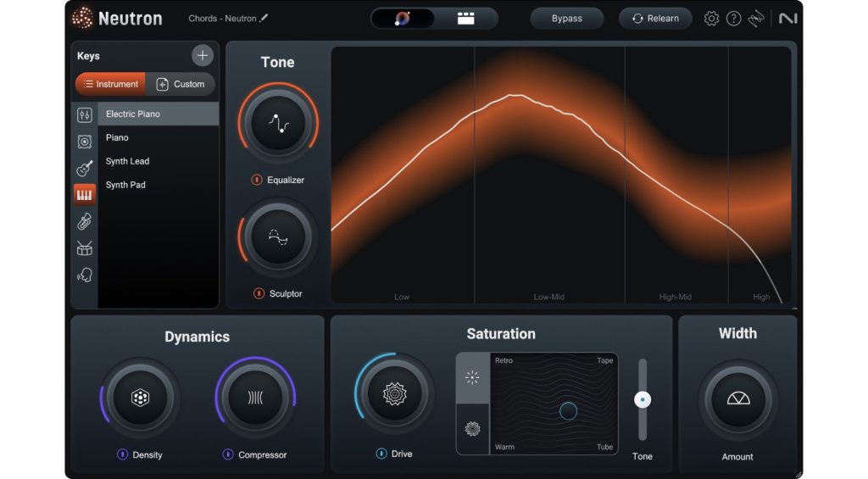
Task: Click the saturation XY pad puck
Action: [x=568, y=411]
